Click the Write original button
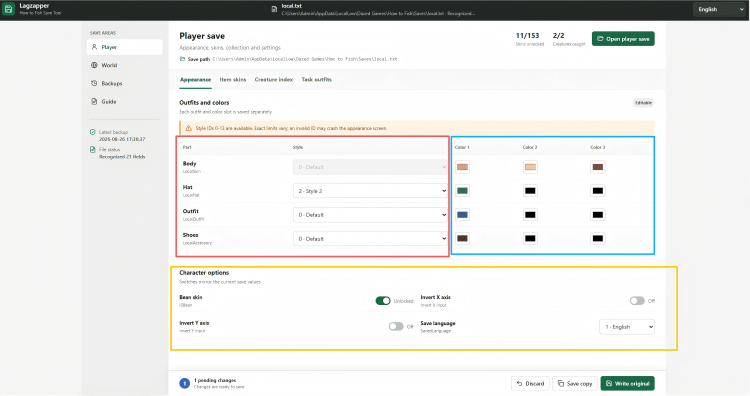This screenshot has width=750, height=396. [628, 384]
